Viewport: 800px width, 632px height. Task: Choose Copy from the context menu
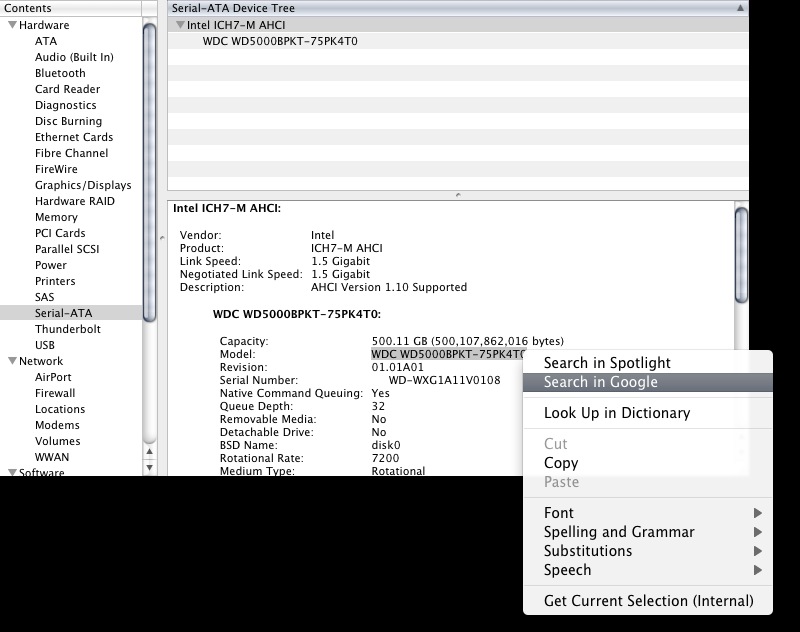coord(648,463)
